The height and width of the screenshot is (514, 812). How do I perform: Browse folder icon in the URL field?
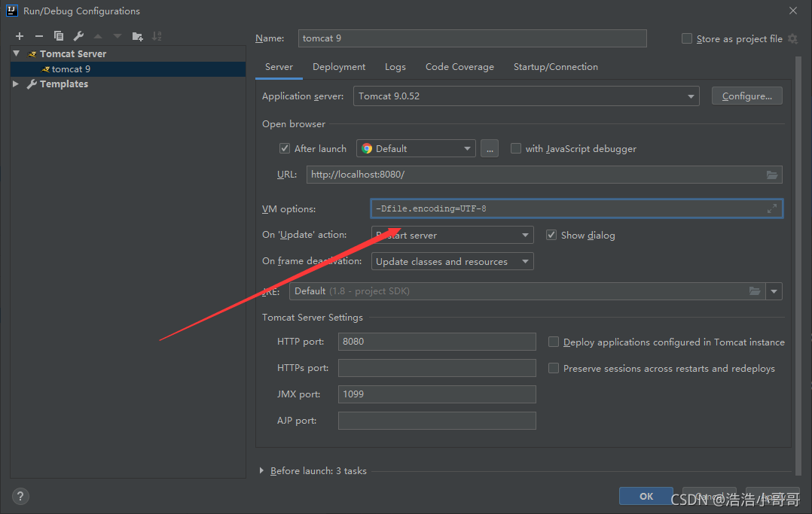click(772, 175)
